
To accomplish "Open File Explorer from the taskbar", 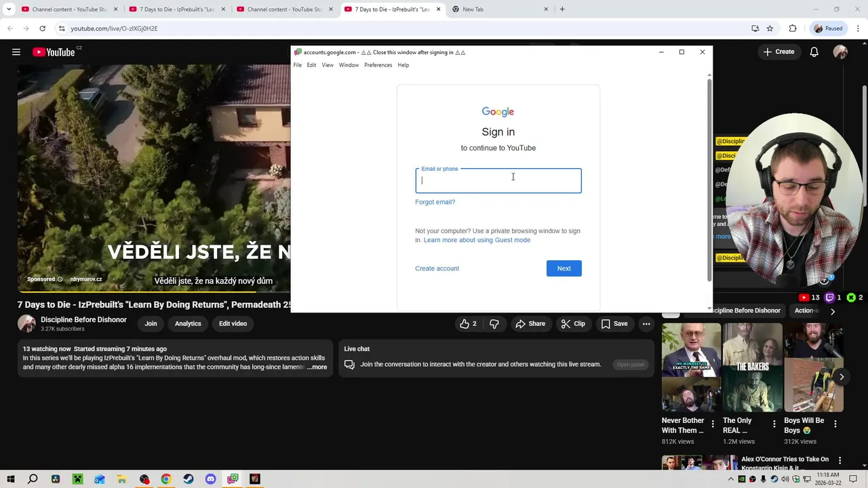I will coord(122,479).
